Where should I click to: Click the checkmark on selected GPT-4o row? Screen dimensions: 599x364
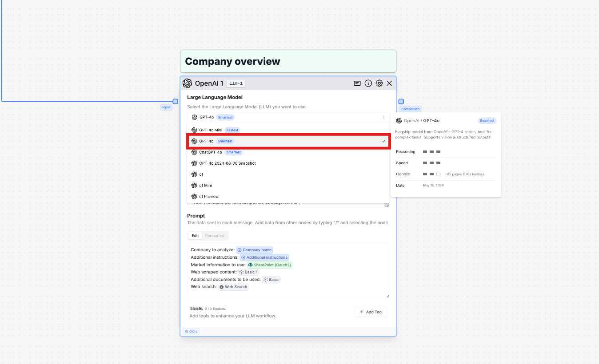coord(383,141)
